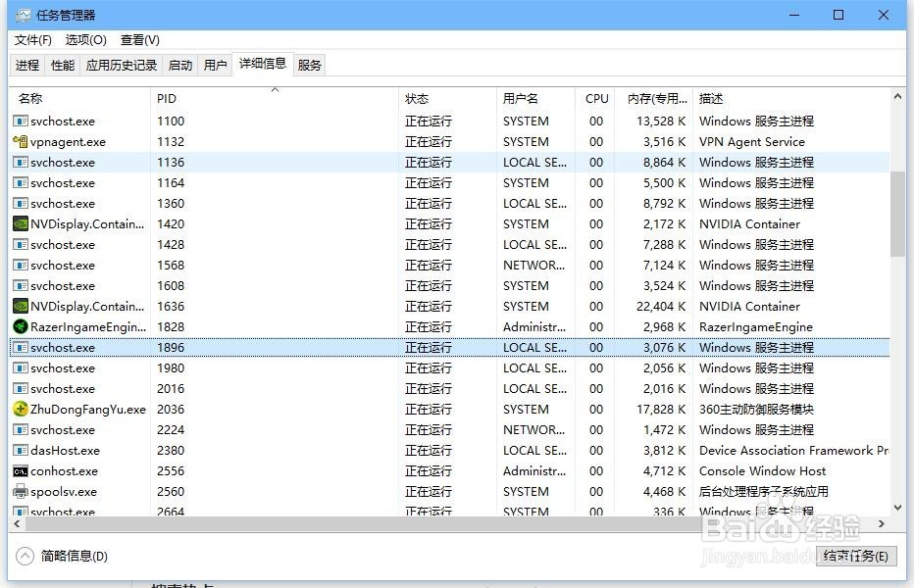Viewport: 914px width, 588px height.
Task: Open the 文件(F) menu
Action: 33,39
